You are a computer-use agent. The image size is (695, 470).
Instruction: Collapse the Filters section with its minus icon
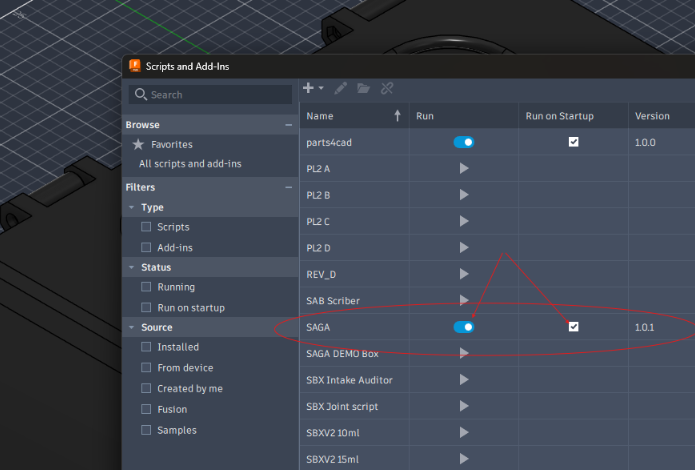(x=289, y=188)
